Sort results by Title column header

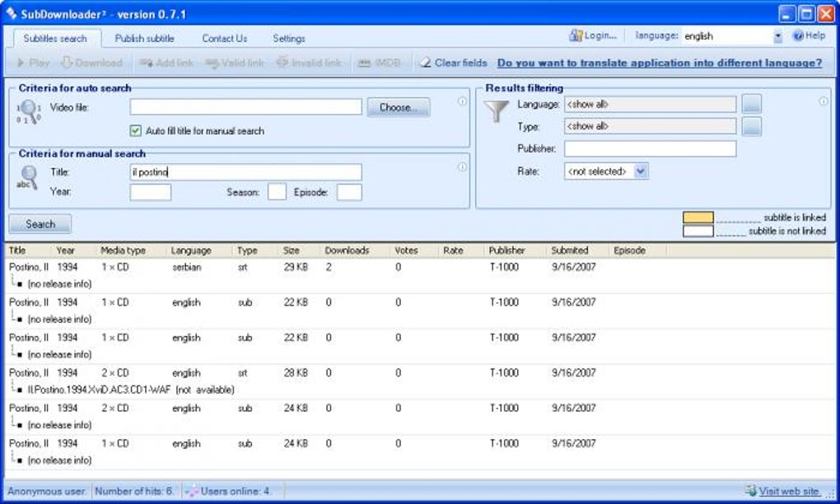click(29, 250)
